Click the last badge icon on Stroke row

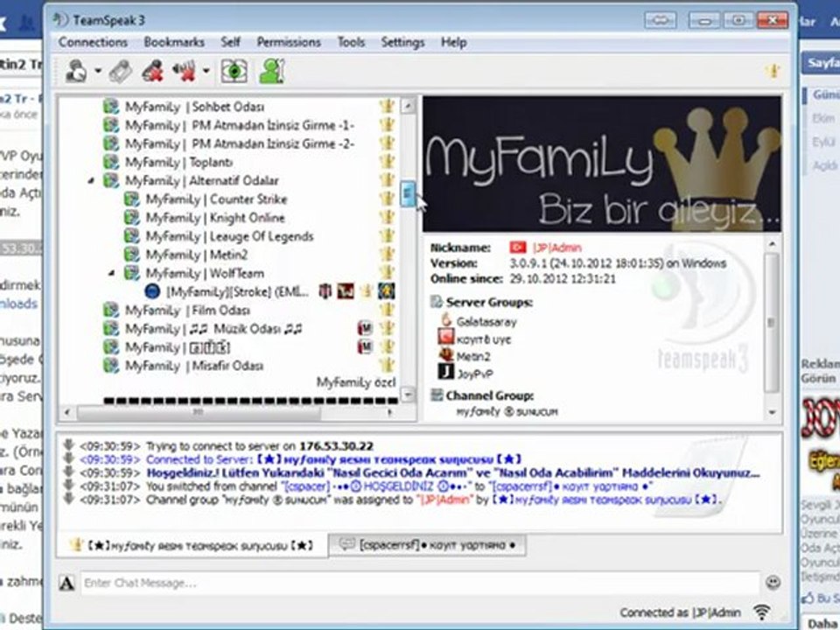387,291
